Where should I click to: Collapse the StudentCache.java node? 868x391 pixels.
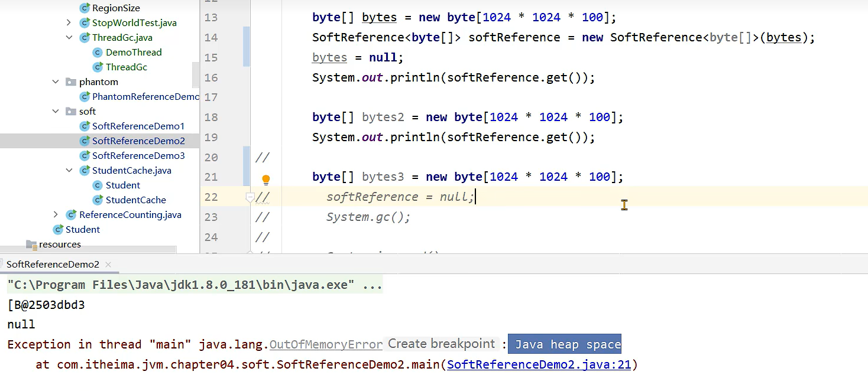point(69,171)
